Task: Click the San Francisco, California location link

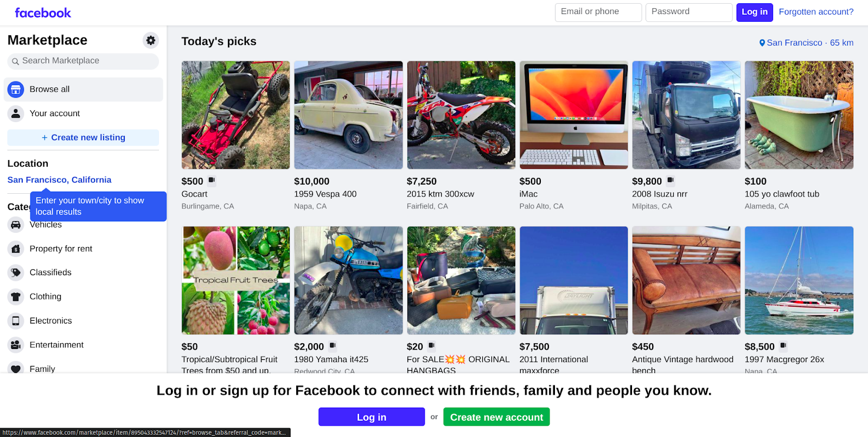Action: point(59,179)
